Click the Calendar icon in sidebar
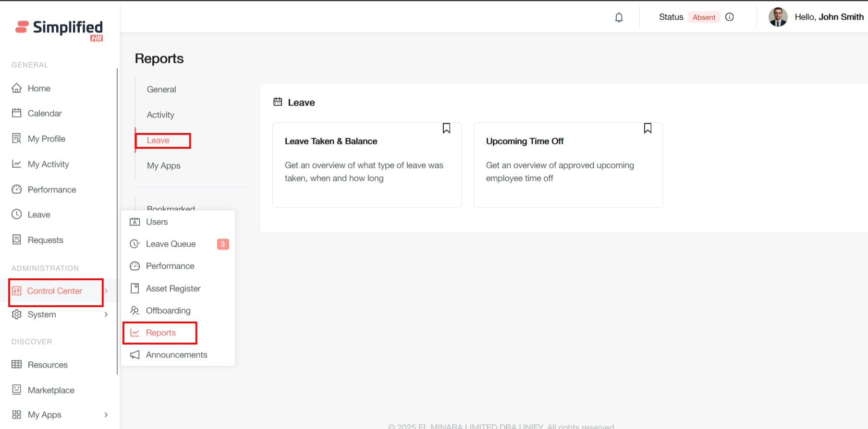The image size is (868, 429). coord(17,113)
